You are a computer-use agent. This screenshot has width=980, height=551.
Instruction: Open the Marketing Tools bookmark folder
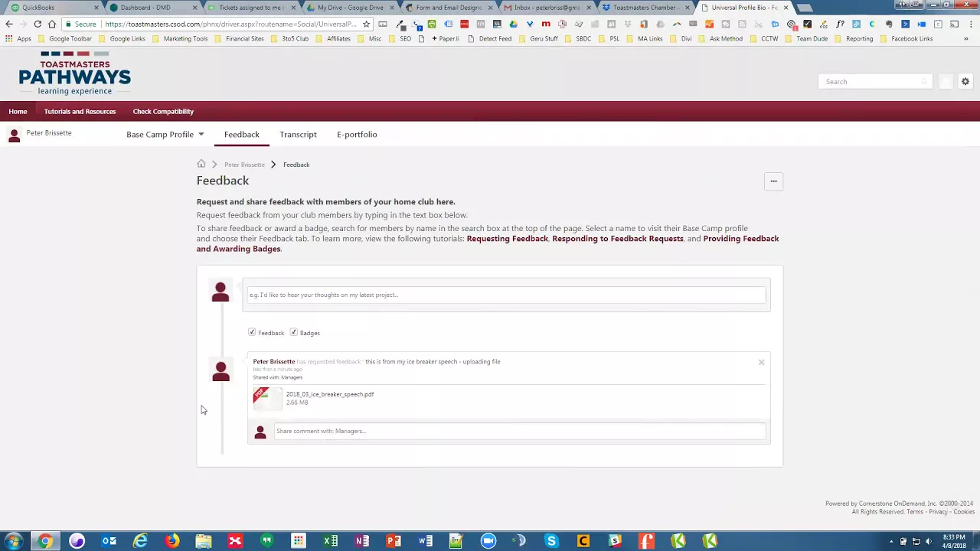coord(180,38)
